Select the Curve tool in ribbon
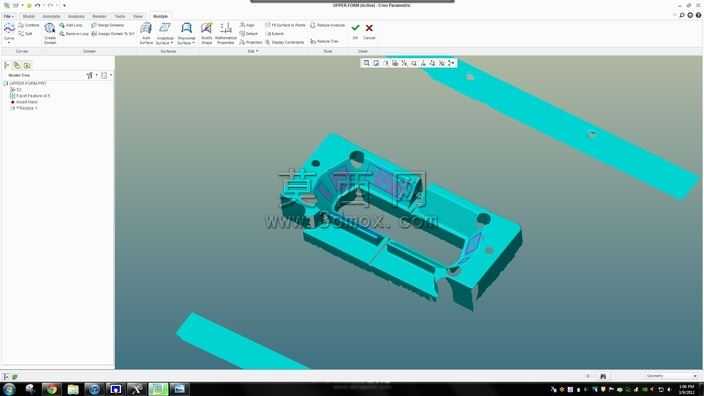This screenshot has width=704, height=396. [9, 32]
